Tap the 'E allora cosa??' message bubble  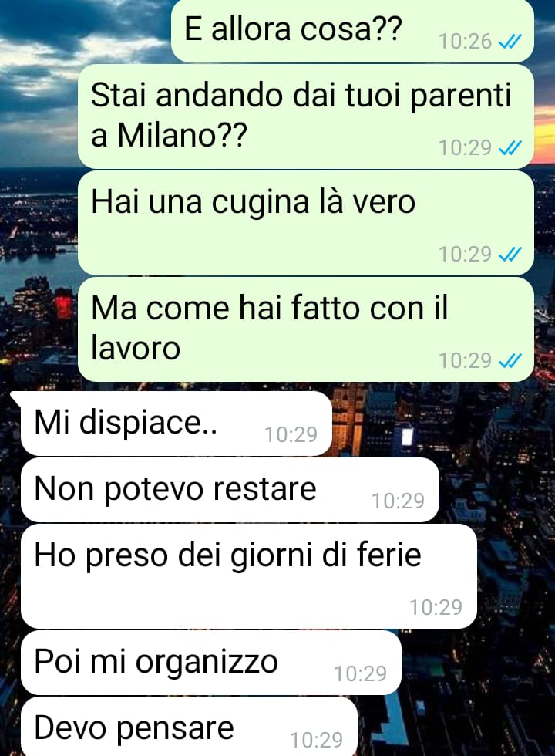pos(353,31)
